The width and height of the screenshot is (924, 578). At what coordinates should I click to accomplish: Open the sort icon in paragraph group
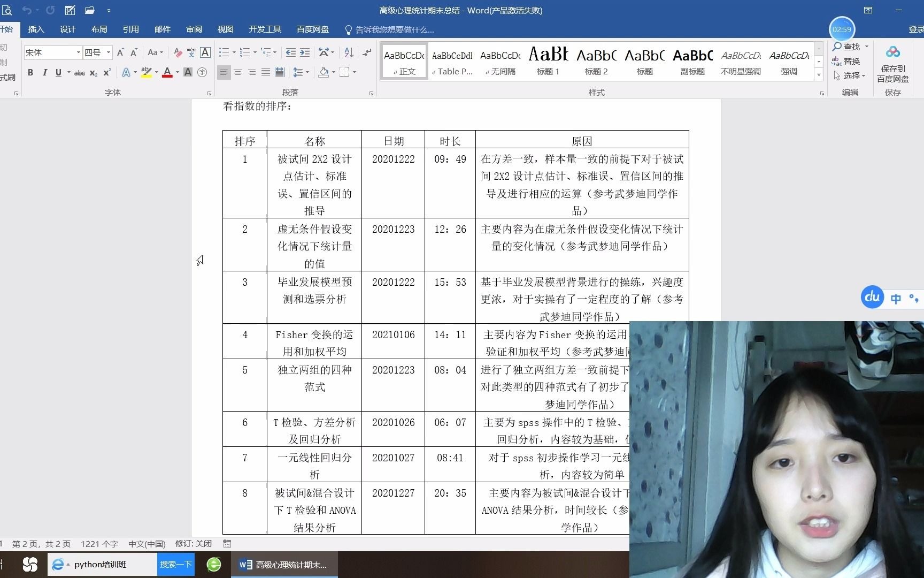click(x=348, y=52)
